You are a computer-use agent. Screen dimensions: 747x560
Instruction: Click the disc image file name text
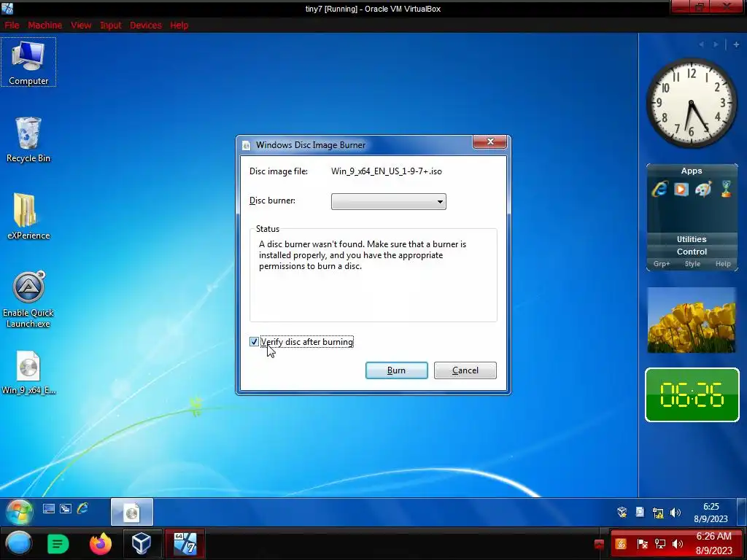coord(387,171)
